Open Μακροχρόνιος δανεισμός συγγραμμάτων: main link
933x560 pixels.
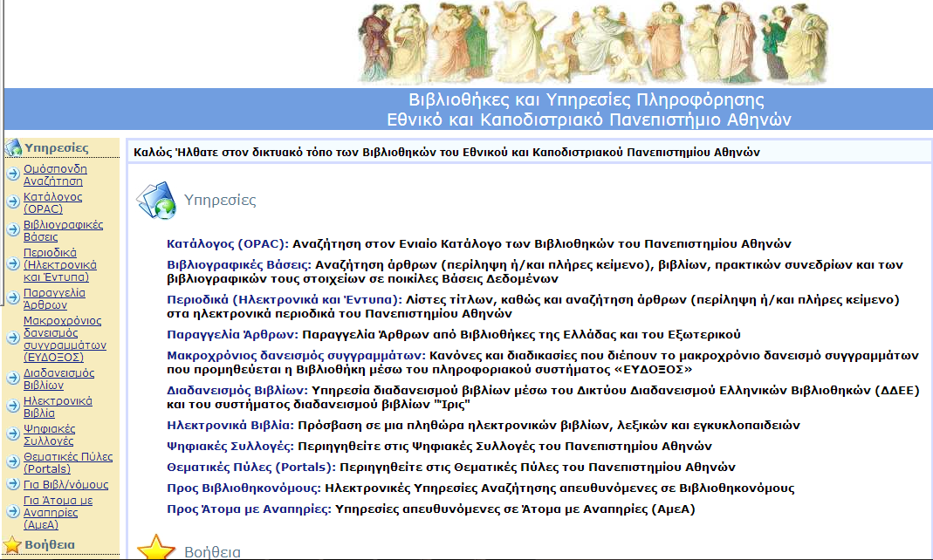[x=297, y=356]
